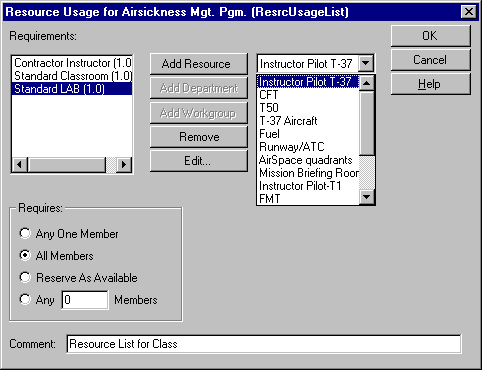The width and height of the screenshot is (482, 370).
Task: Select Contractor Instructor in Requirements list
Action: click(x=72, y=63)
